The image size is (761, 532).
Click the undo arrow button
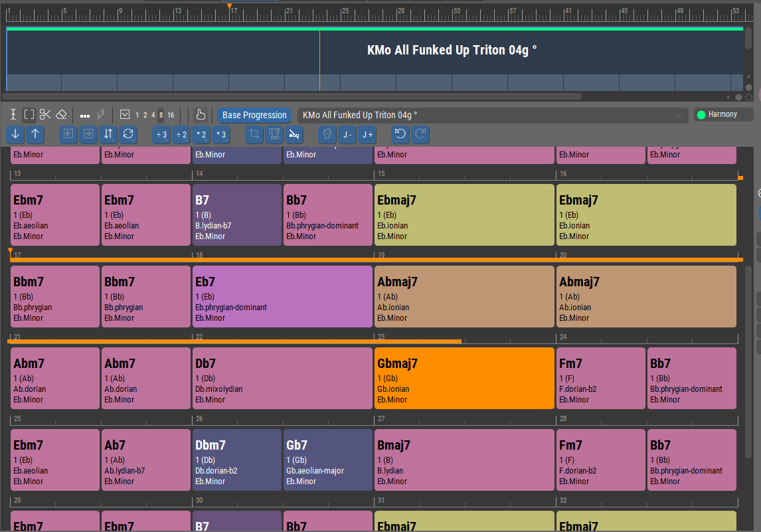[x=400, y=135]
